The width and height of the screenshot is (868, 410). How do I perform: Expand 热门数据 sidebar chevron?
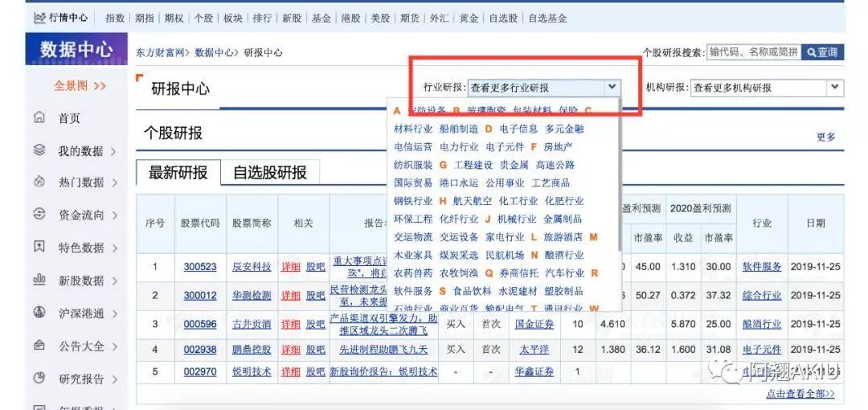click(x=115, y=182)
